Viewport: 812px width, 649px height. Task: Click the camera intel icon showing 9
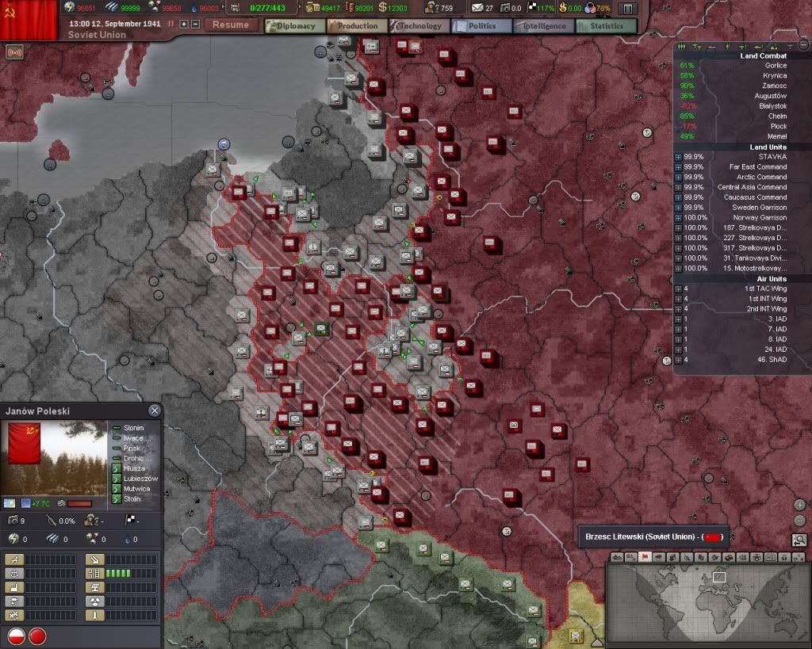click(x=13, y=520)
